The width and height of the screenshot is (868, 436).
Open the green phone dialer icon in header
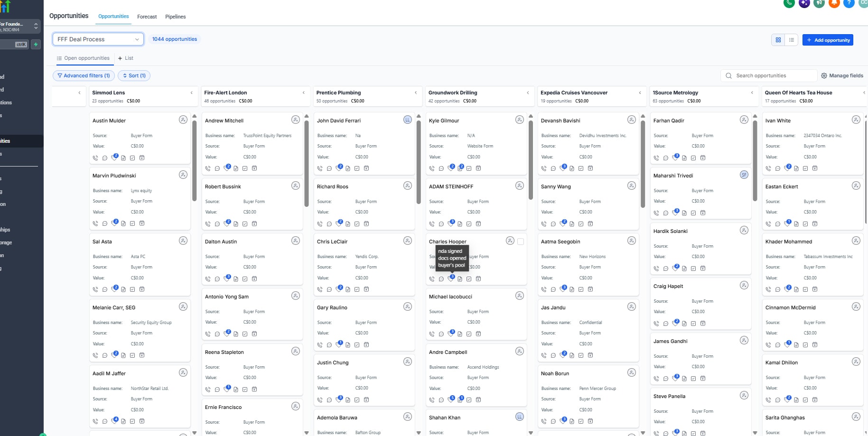click(x=789, y=3)
